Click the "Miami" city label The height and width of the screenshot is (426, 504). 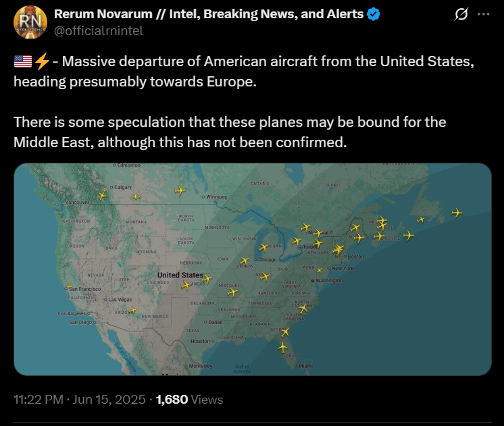click(x=305, y=366)
